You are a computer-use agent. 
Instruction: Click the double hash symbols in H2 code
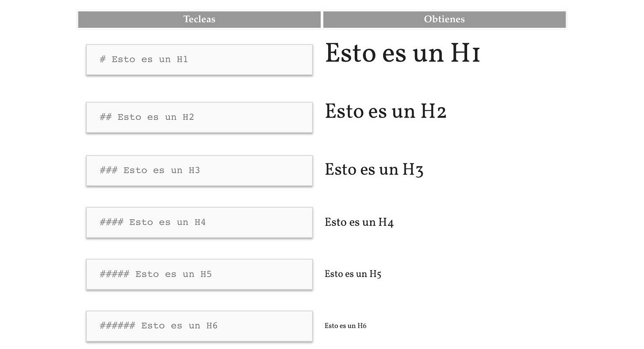106,117
